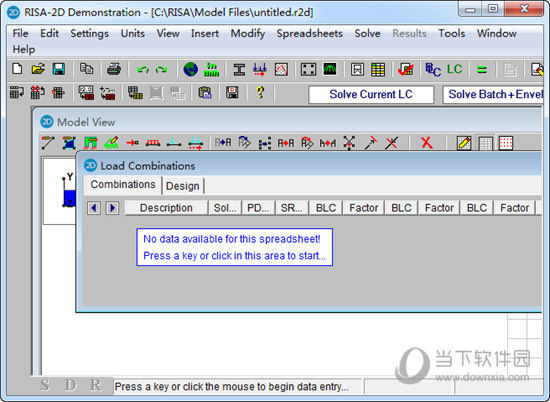Screen dimensions: 550x402
Task: Select the blue plate drawing tool in Model View
Action: coord(69,143)
